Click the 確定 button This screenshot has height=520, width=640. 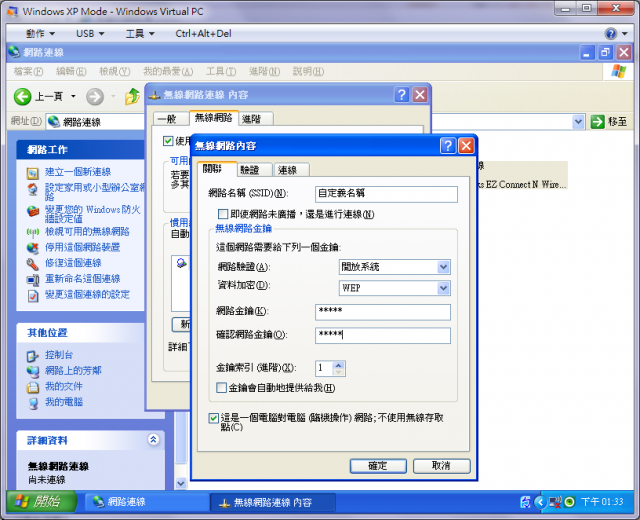tap(378, 466)
